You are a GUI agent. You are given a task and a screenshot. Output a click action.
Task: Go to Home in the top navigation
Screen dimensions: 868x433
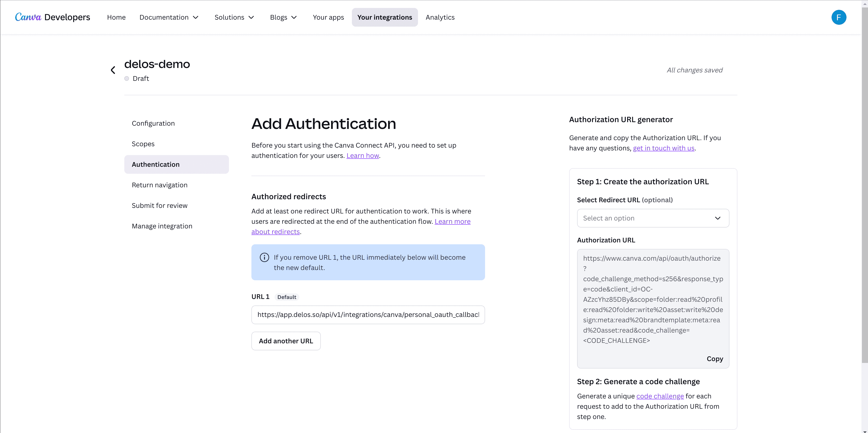pyautogui.click(x=116, y=17)
